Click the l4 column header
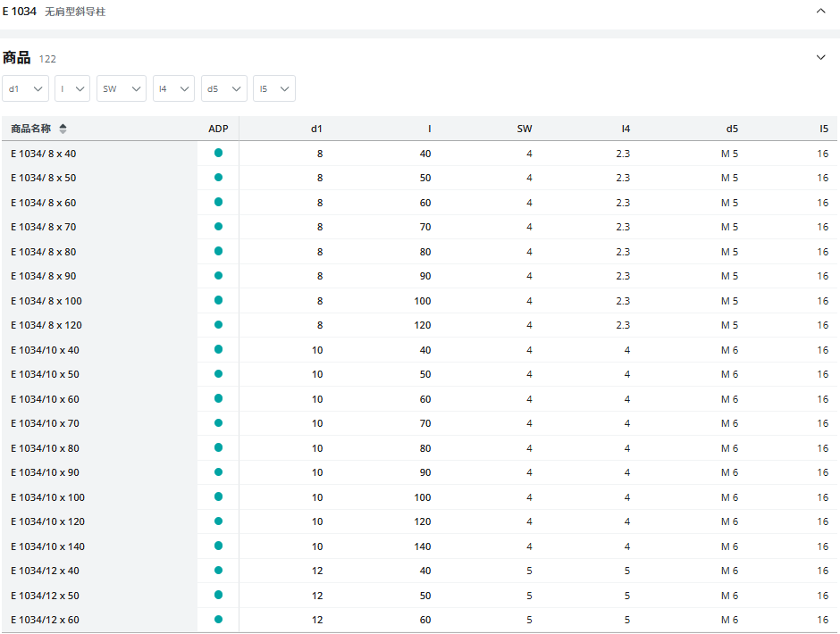Screen dimensions: 840x634 point(626,129)
